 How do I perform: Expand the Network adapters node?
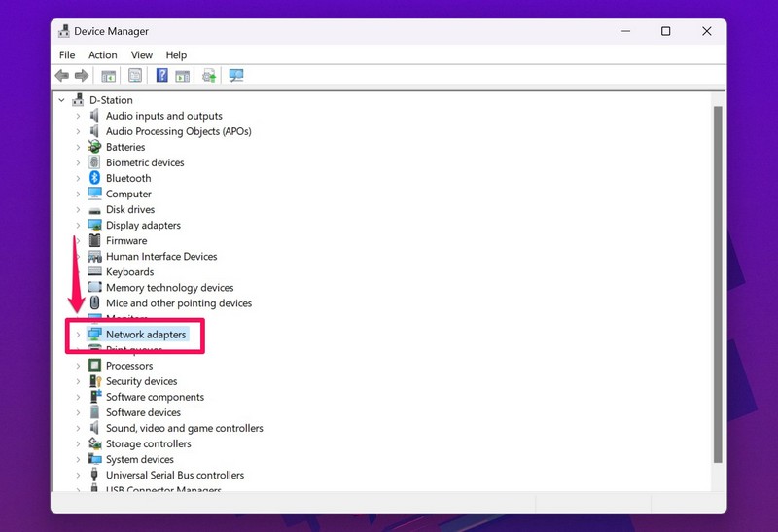coord(78,335)
